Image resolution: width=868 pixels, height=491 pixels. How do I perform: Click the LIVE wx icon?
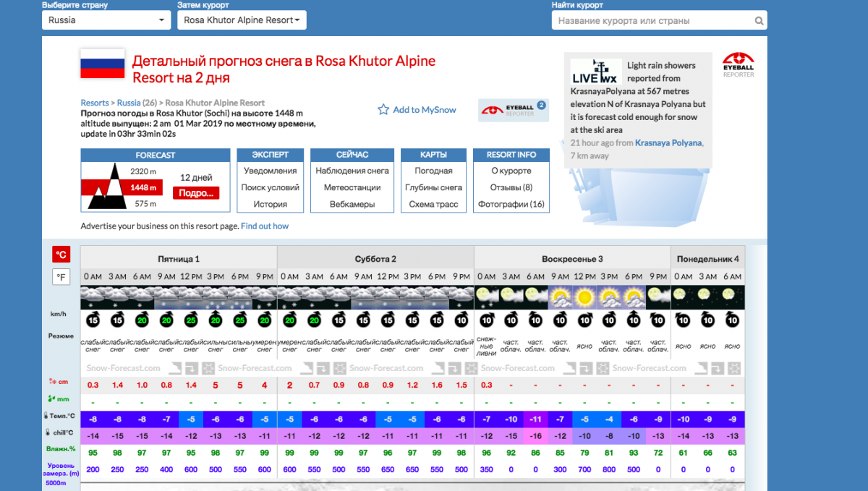click(596, 72)
